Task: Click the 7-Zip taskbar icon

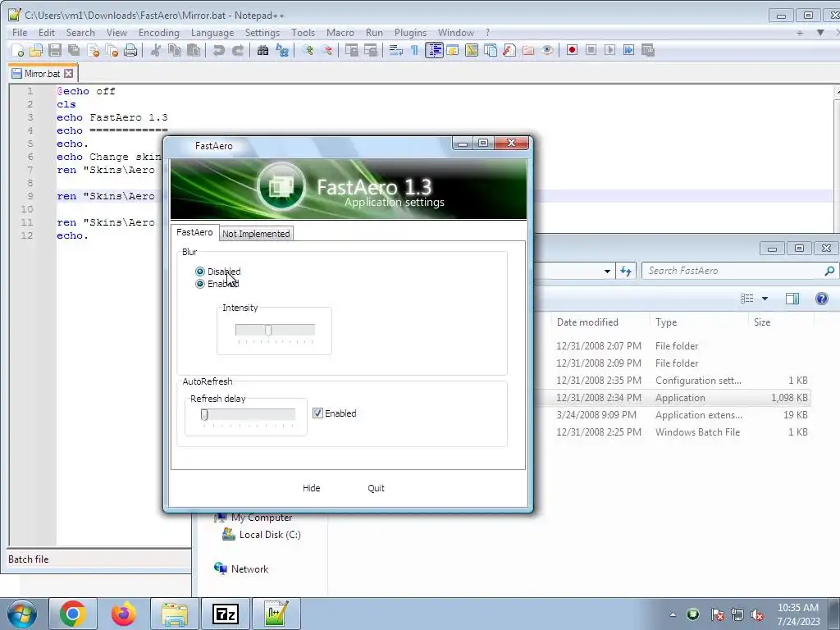Action: (225, 614)
